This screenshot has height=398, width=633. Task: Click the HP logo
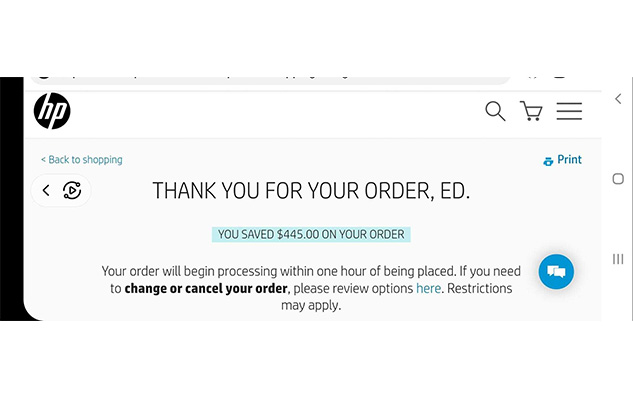pos(52,111)
